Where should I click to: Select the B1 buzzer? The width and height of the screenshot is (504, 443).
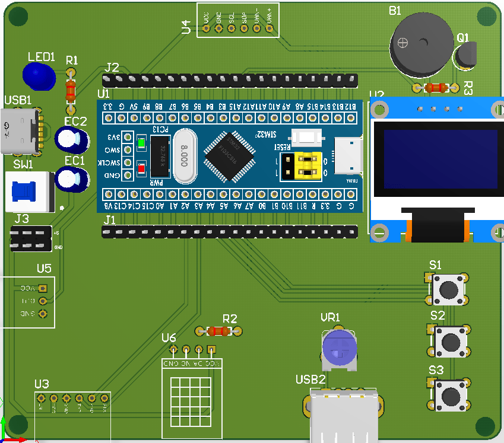click(x=421, y=45)
